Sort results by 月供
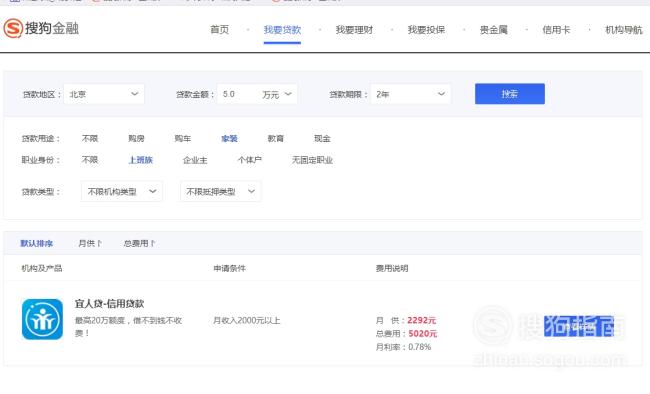 click(x=90, y=243)
